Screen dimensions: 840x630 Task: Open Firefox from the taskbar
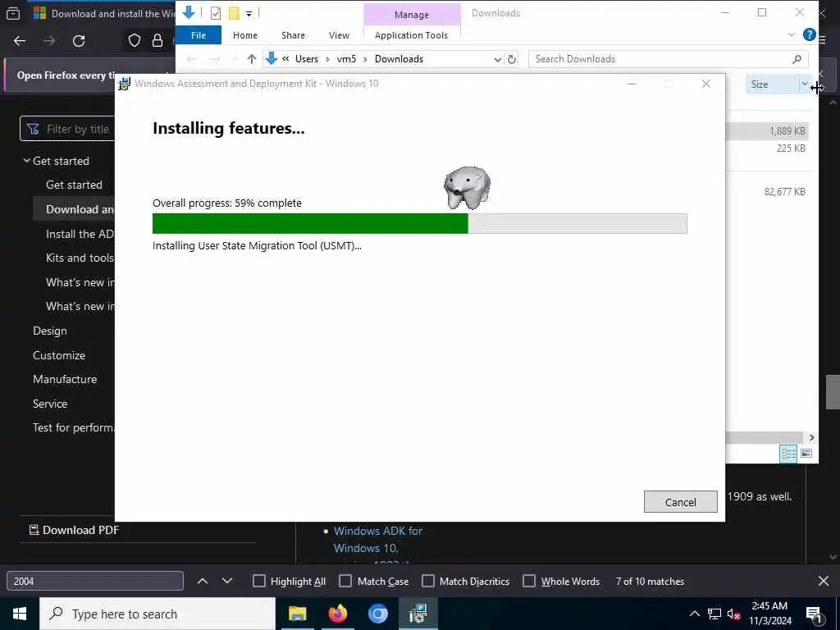[337, 614]
